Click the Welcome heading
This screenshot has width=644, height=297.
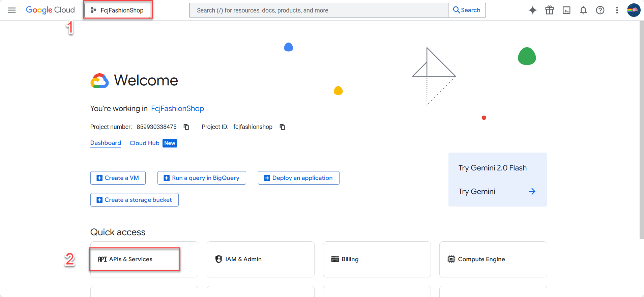click(x=146, y=80)
